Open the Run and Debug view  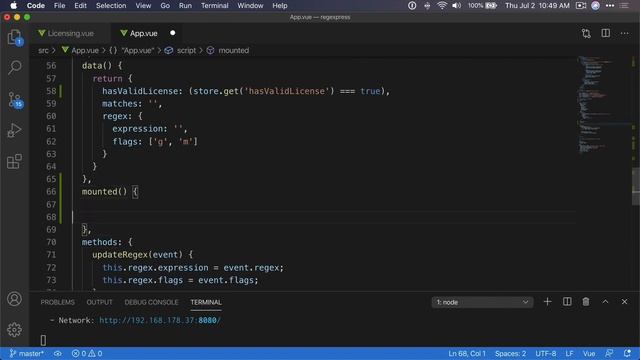pos(15,131)
